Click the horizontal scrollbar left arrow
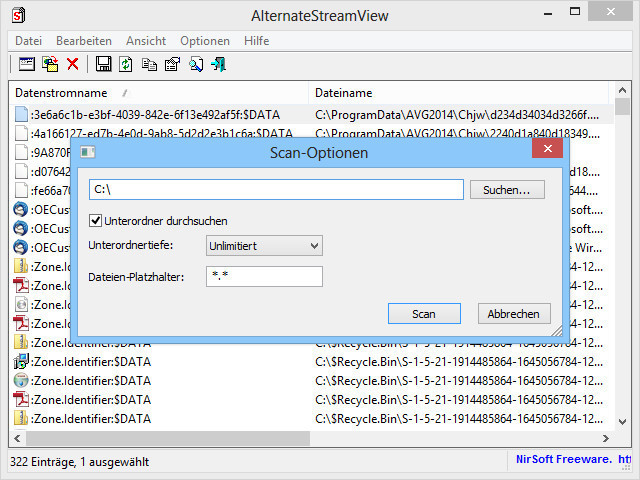640x480 pixels. [x=17, y=438]
